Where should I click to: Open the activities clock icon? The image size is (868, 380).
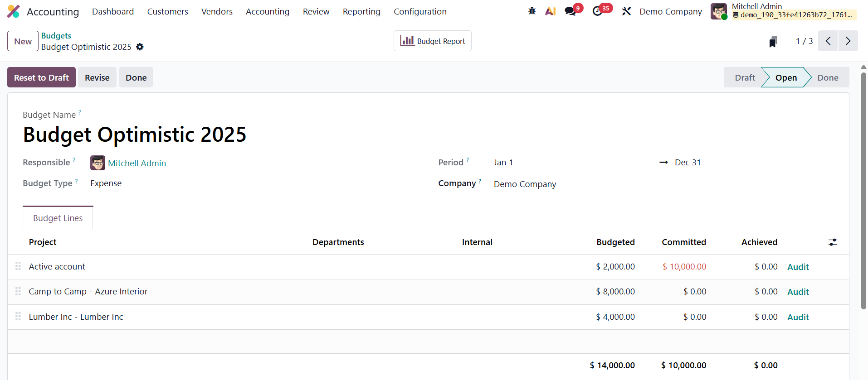click(x=598, y=11)
